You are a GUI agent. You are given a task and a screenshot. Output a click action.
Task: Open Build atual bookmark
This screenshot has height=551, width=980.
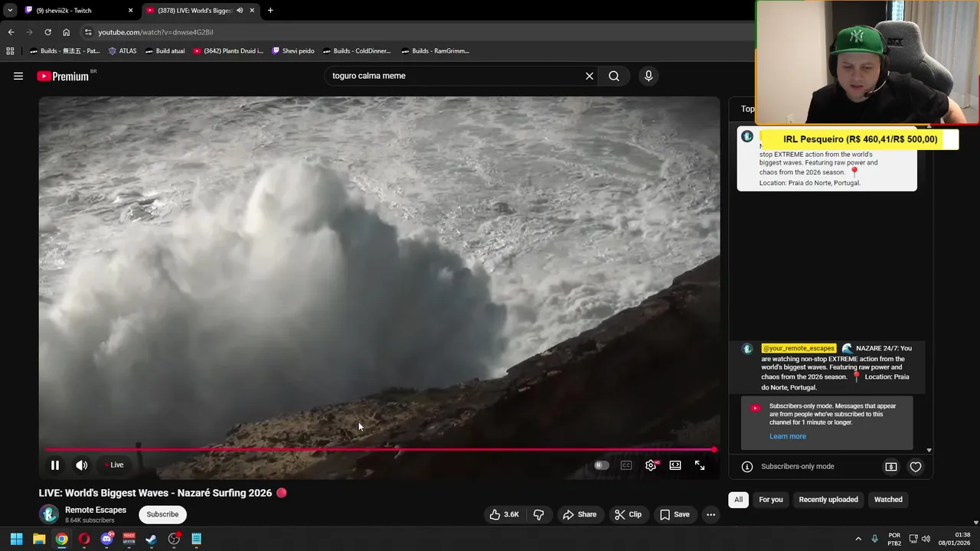165,51
